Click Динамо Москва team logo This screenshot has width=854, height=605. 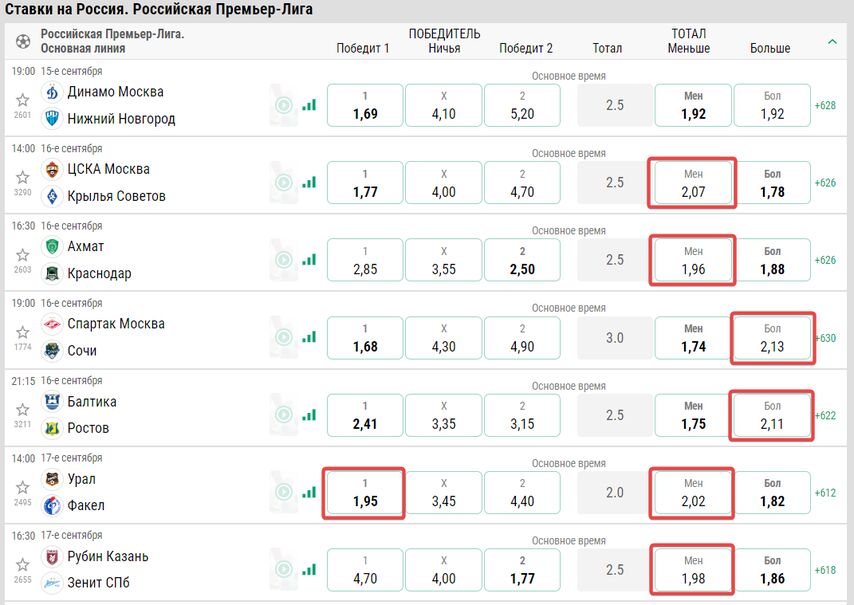[52, 92]
